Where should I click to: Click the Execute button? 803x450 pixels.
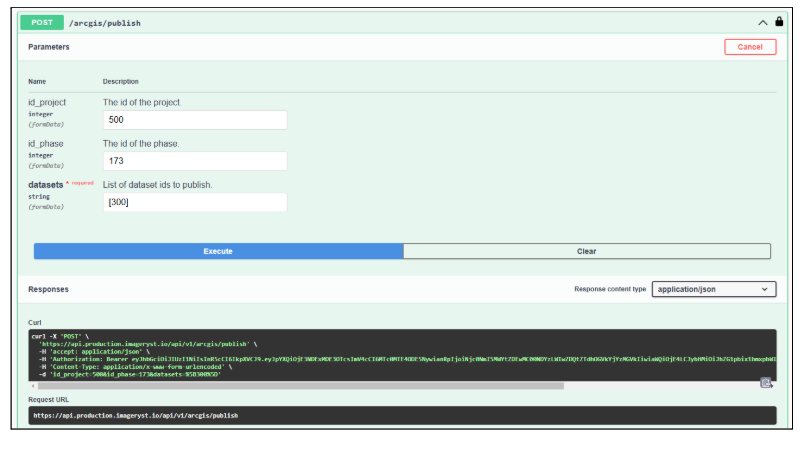[x=218, y=251]
